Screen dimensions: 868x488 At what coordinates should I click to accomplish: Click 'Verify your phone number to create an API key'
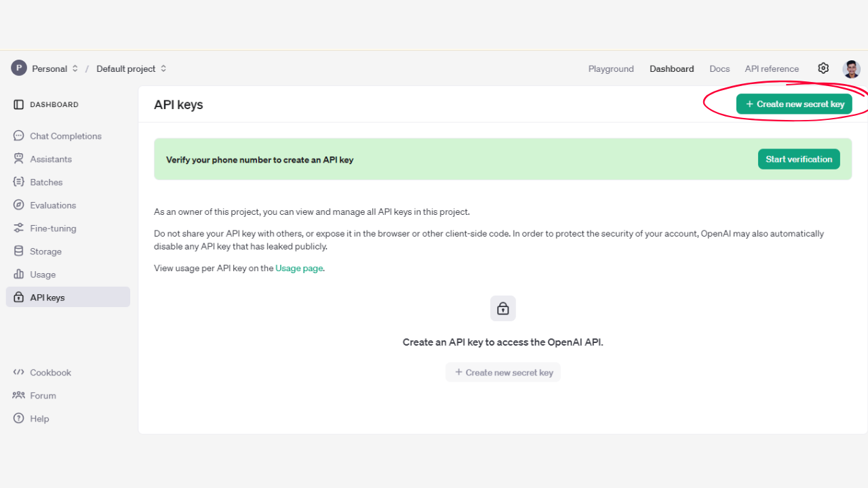click(260, 160)
